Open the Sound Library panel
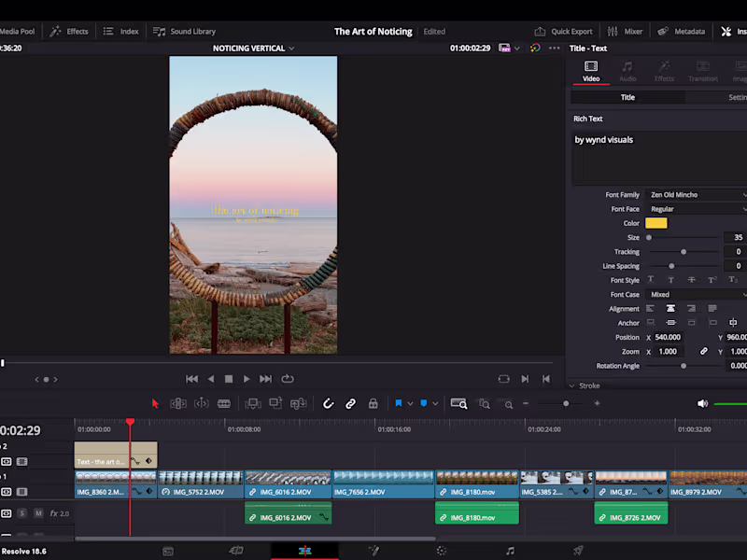Viewport: 747px width, 560px height. pos(184,32)
